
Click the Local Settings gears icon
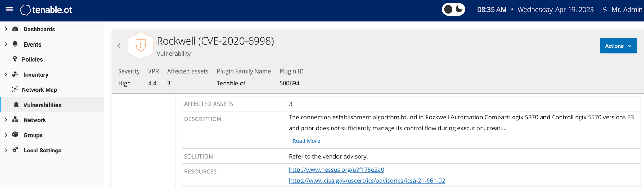(15, 150)
